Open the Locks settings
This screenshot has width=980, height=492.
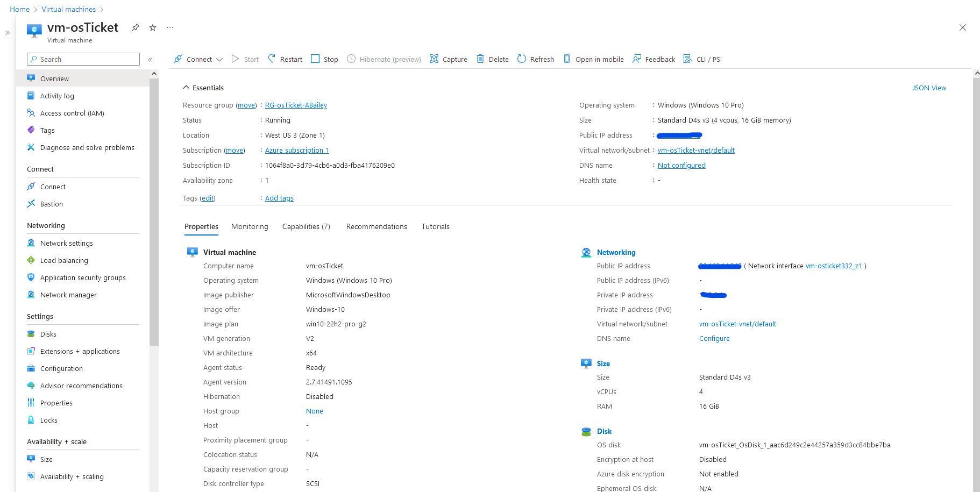(83, 420)
